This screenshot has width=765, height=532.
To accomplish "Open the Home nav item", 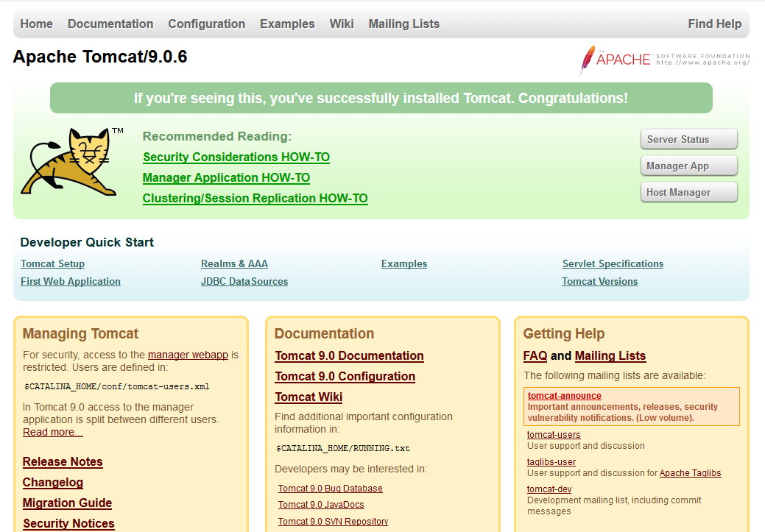I will tap(37, 24).
